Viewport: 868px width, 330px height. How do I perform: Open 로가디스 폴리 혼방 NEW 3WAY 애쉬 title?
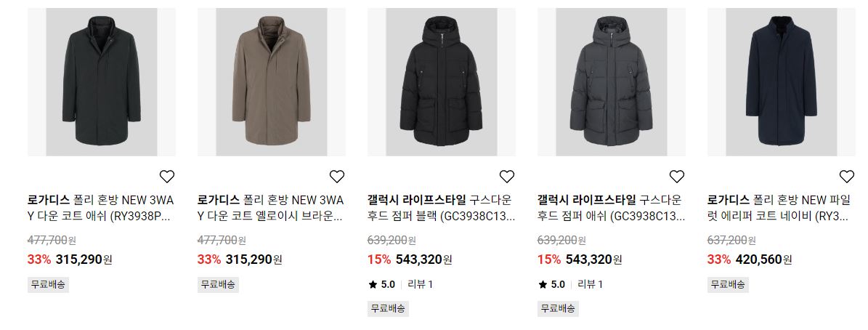(101, 208)
